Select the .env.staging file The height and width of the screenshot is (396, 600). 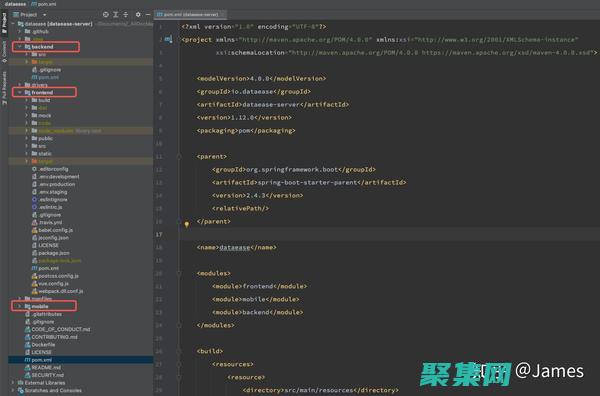pos(53,192)
